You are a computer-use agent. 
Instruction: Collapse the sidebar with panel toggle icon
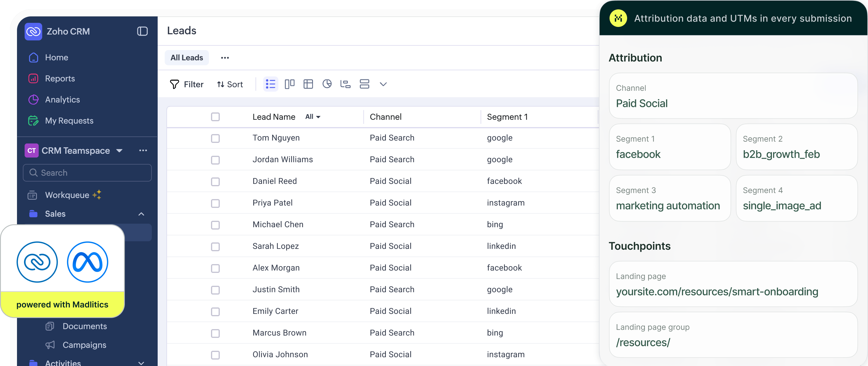coord(142,31)
